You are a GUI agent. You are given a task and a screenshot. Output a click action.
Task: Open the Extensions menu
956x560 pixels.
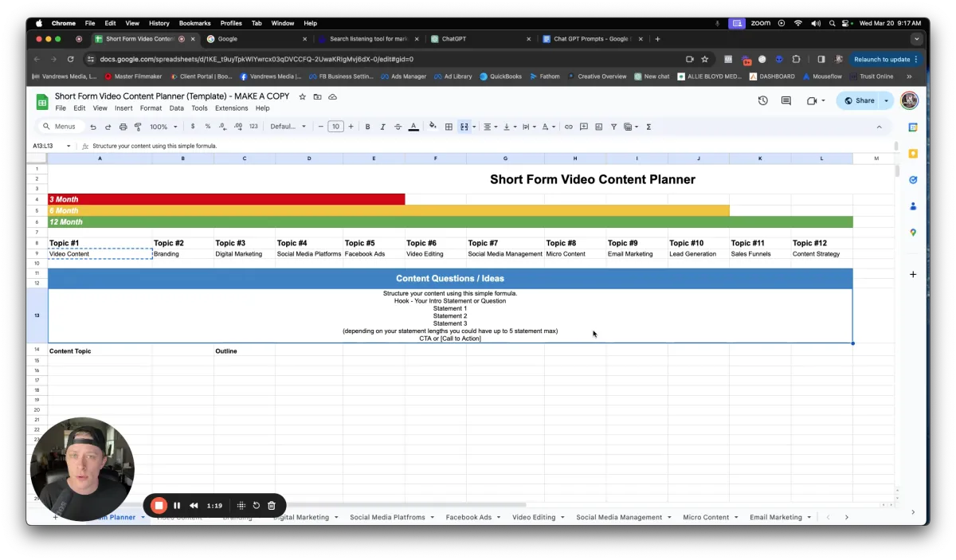(231, 108)
